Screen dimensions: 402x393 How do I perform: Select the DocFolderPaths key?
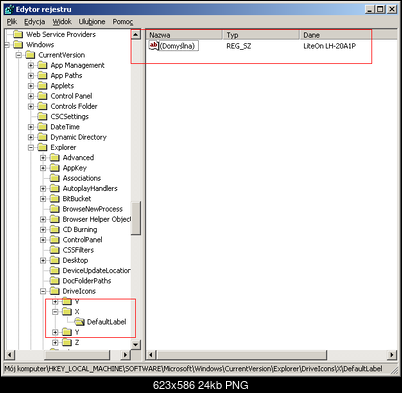[x=87, y=281]
